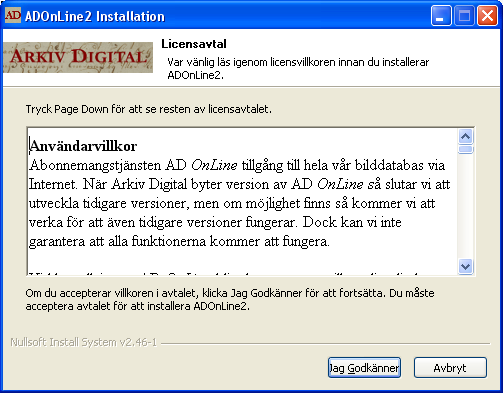Viewport: 503px width, 393px height.
Task: Click the scrollbar down arrow in license box
Action: (x=465, y=266)
